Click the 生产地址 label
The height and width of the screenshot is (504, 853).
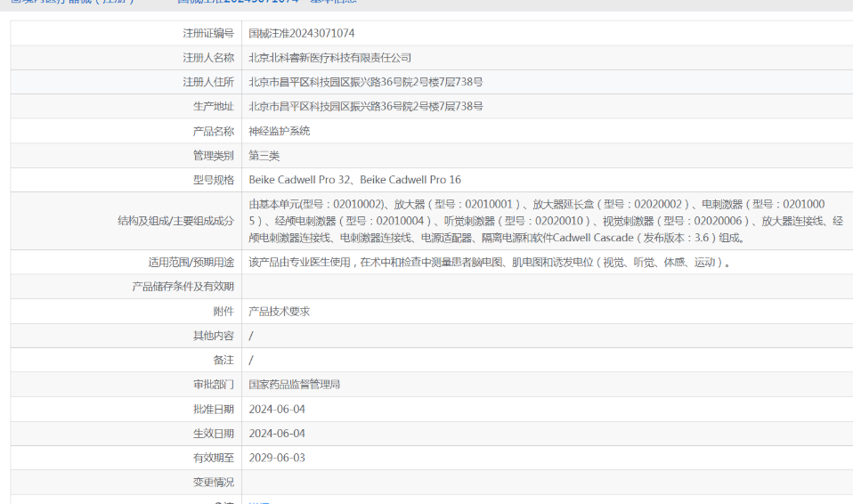(214, 107)
